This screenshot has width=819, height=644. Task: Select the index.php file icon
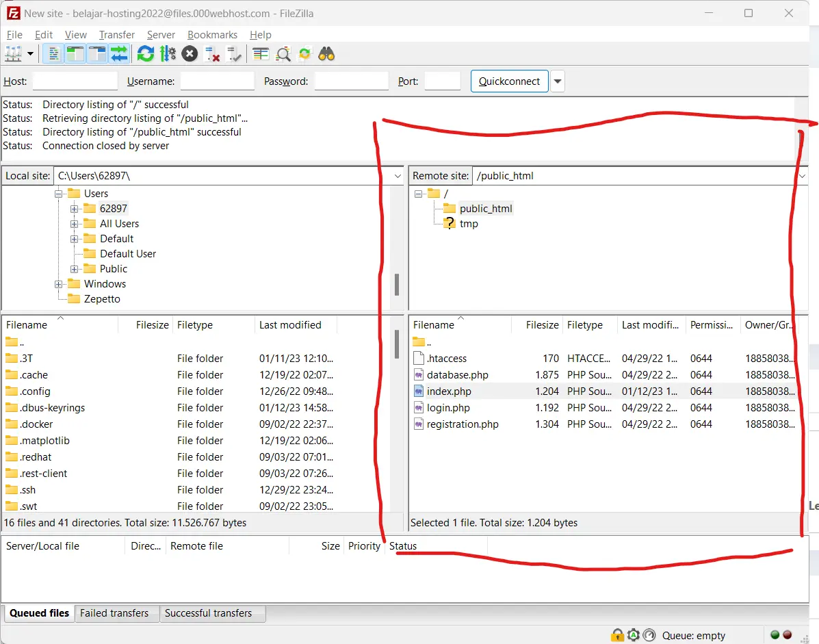click(x=418, y=391)
